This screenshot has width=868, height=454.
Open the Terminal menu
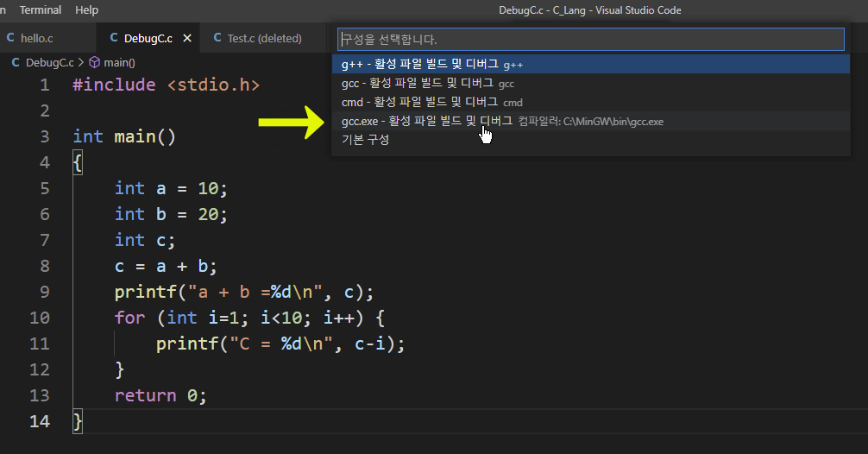click(x=41, y=10)
